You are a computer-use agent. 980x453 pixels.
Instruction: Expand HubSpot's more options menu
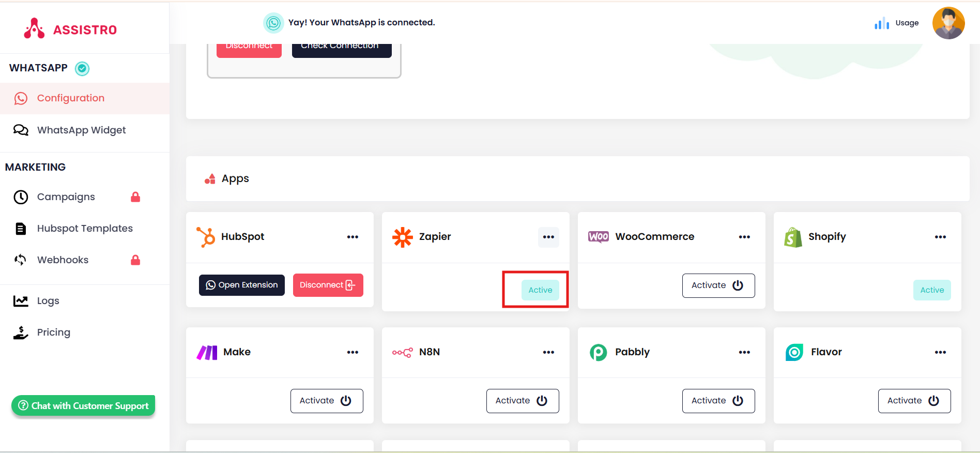click(x=353, y=237)
